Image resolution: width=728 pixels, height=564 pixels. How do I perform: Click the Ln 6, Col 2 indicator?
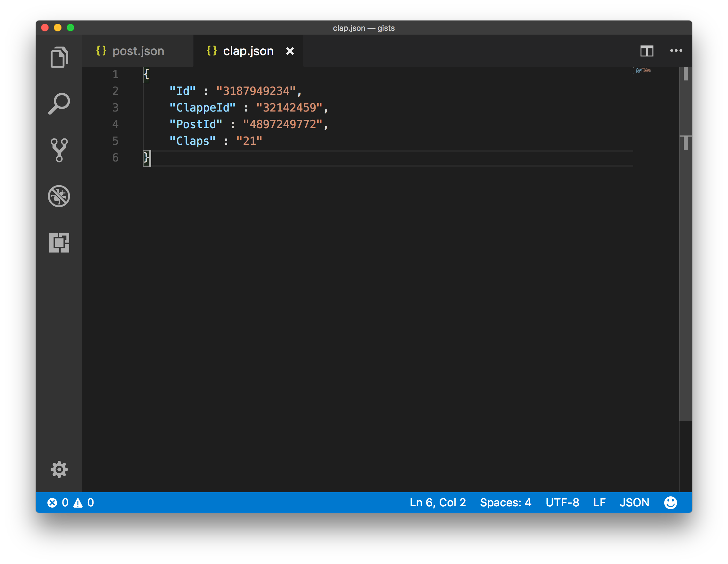tap(438, 502)
